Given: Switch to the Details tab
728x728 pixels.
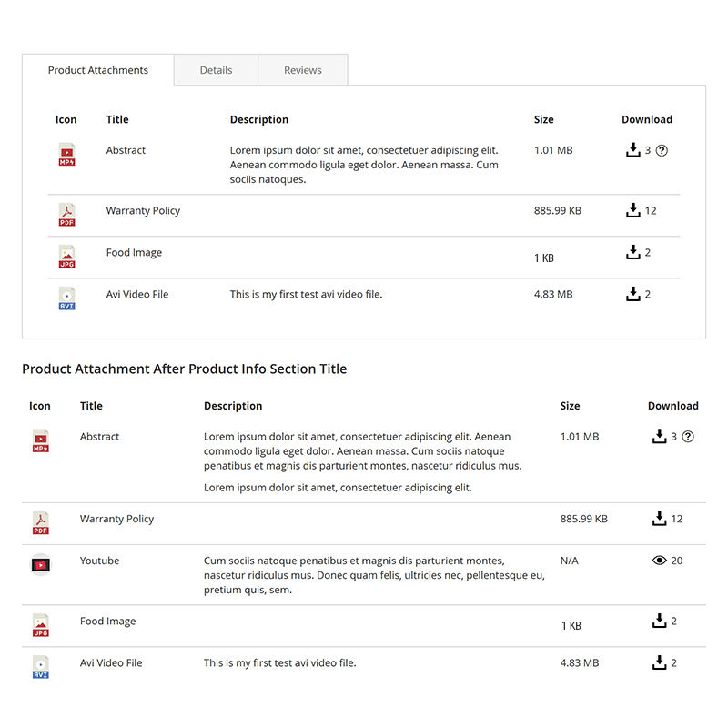Looking at the screenshot, I should (x=216, y=70).
